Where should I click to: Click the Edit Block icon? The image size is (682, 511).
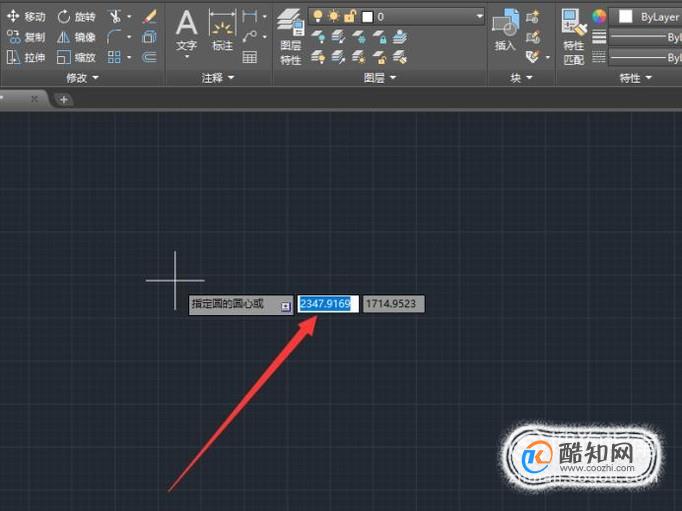[x=532, y=37]
